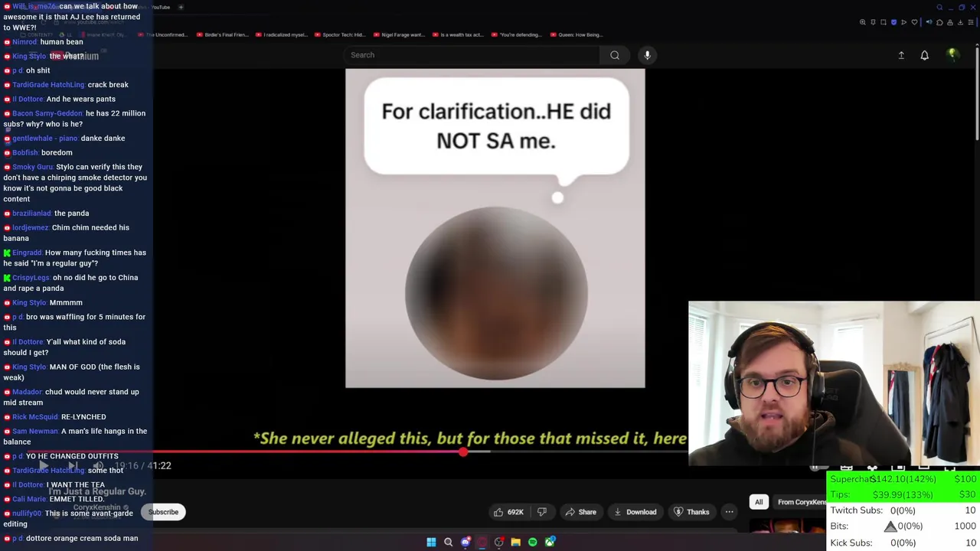Select the 'All' filter chip
The height and width of the screenshot is (551, 980).
tap(759, 502)
